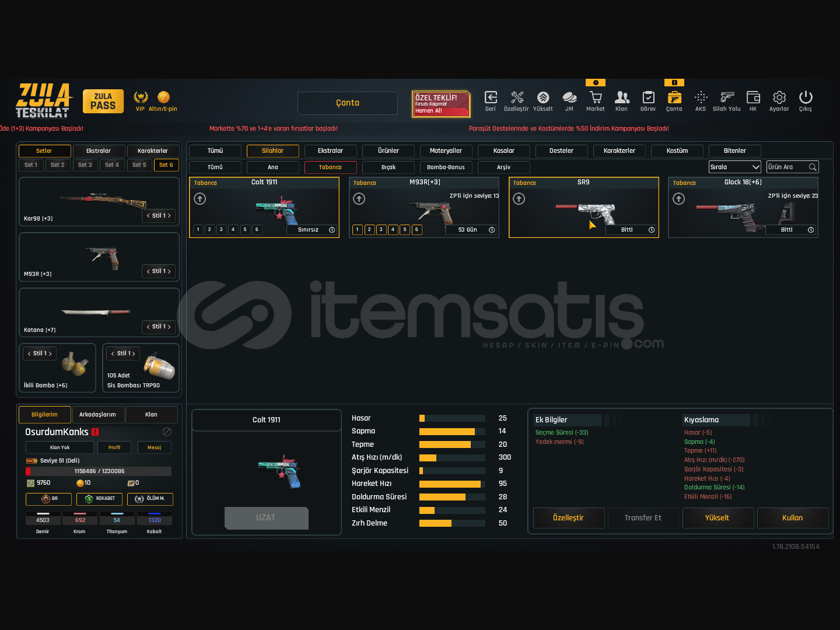Open the Silah Yolu icon
Image resolution: width=840 pixels, height=630 pixels.
tap(727, 97)
